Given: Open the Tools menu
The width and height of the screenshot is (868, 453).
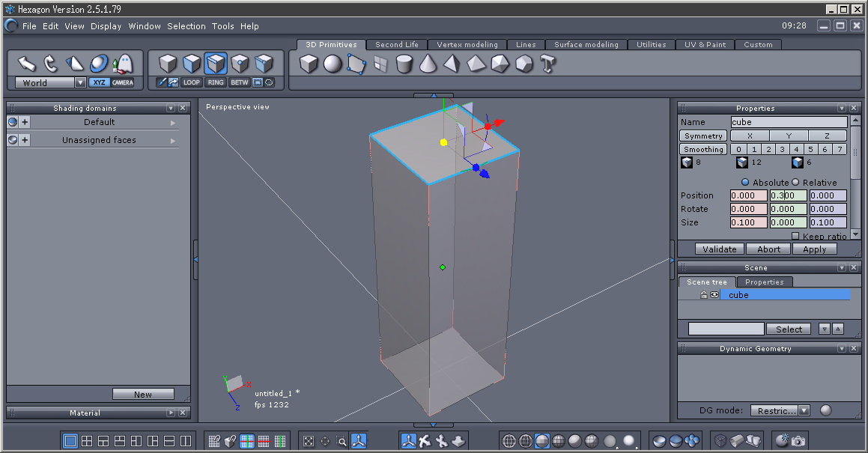Looking at the screenshot, I should point(222,26).
